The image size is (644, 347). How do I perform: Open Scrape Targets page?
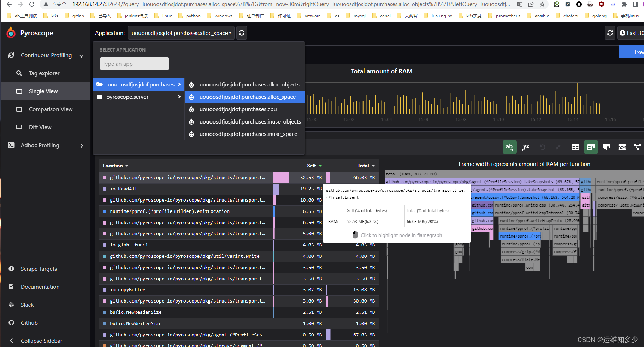(46, 269)
